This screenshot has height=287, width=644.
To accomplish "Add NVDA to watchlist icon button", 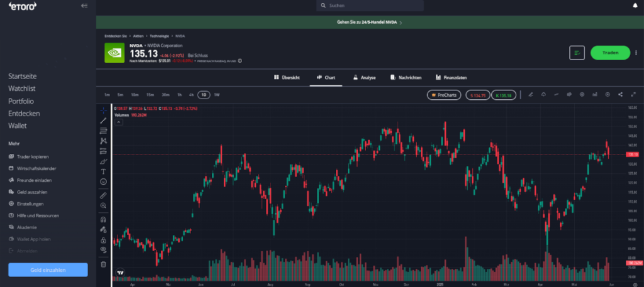I will pyautogui.click(x=577, y=53).
